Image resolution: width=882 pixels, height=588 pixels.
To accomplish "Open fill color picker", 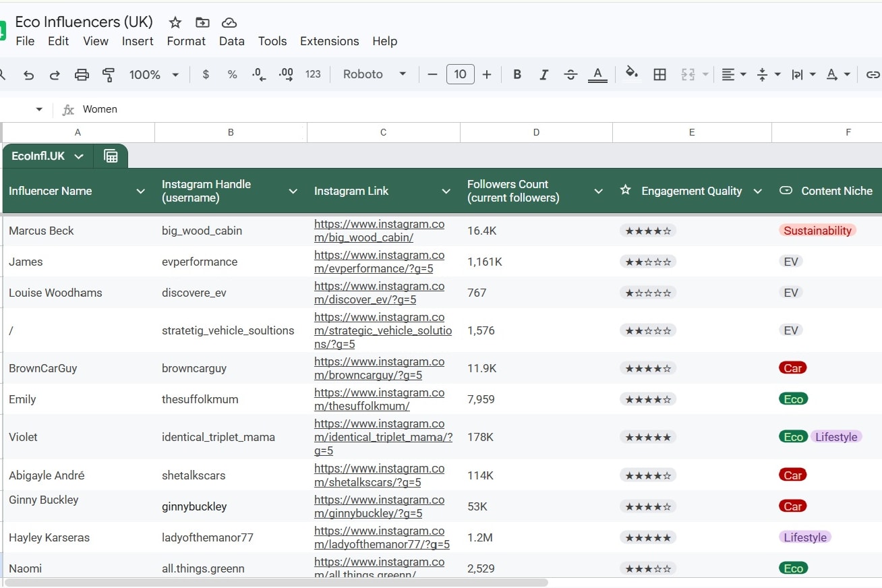I will (631, 73).
